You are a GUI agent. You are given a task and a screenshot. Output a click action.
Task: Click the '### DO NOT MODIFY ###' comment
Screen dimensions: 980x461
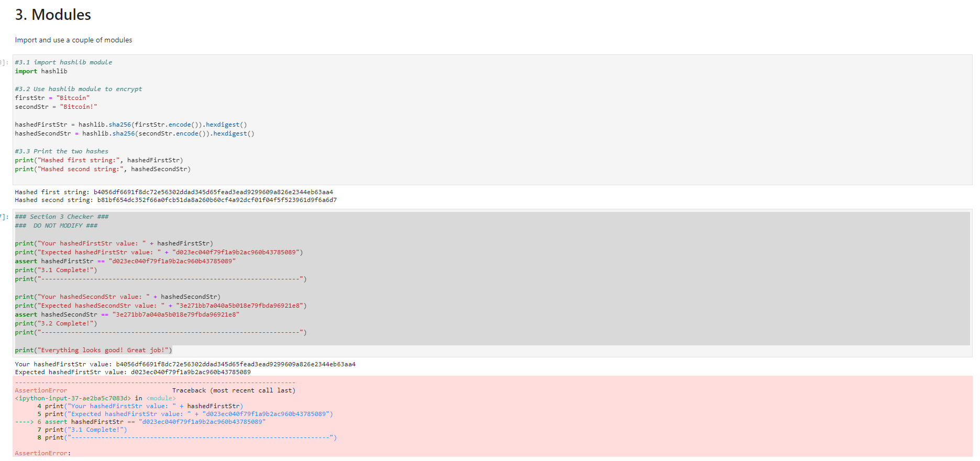(56, 226)
